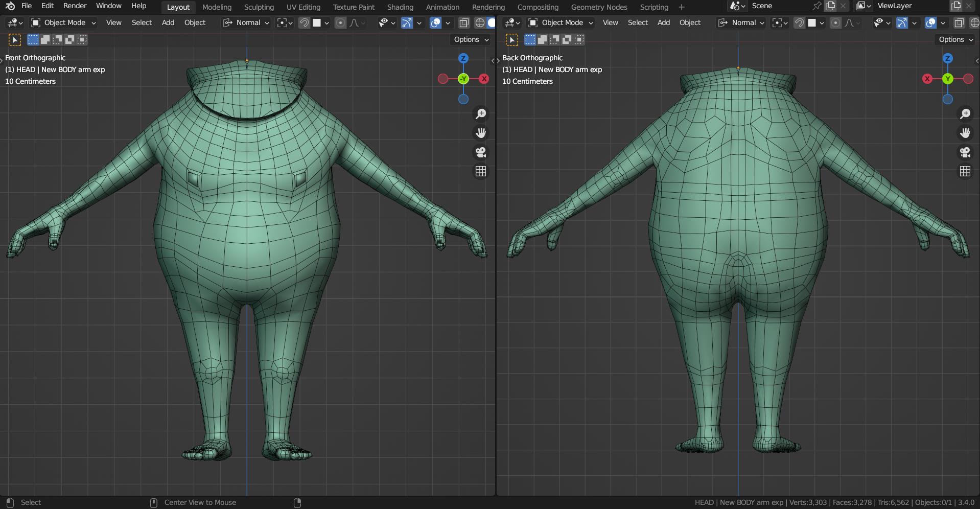Select the Tweak tool in right viewport
The width and height of the screenshot is (980, 509).
point(512,40)
